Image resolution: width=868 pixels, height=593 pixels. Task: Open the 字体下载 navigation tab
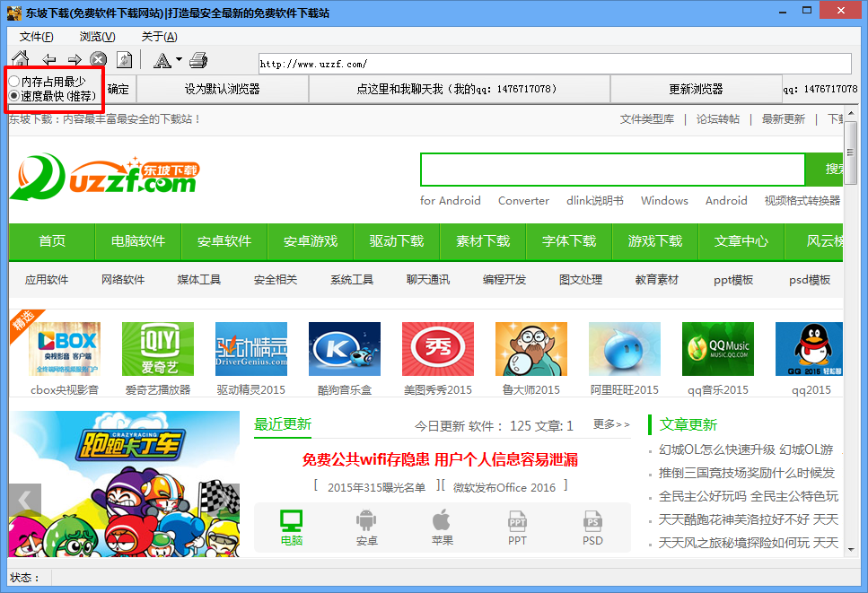point(569,241)
